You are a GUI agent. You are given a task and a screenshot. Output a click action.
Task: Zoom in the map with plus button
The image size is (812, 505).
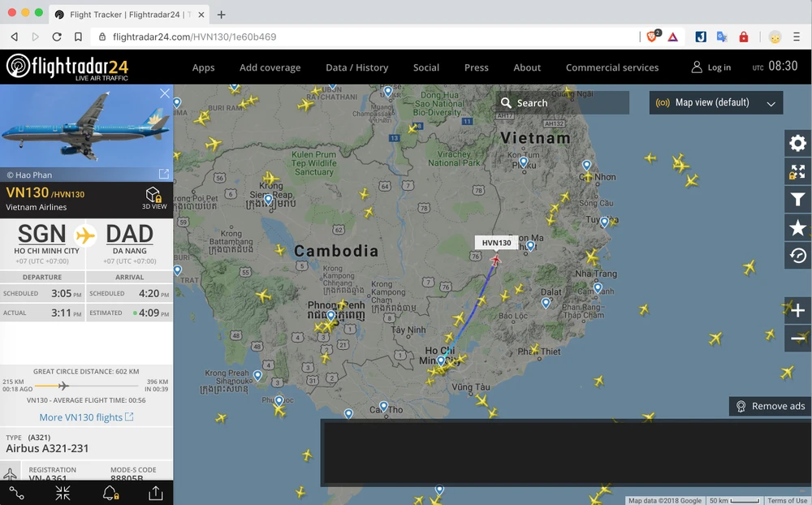pos(797,310)
